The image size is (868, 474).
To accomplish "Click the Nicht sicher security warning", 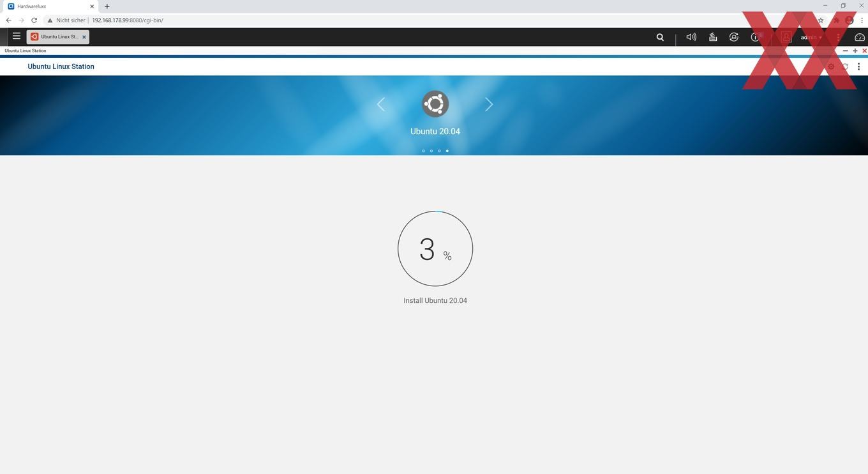I will point(66,20).
